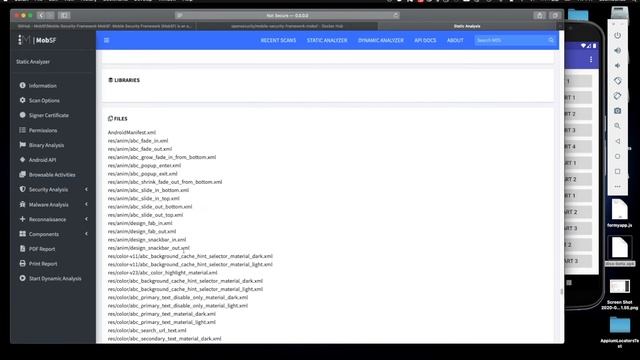Image resolution: width=640 pixels, height=360 pixels.
Task: Click the page's vertical scrollbar
Action: [x=562, y=291]
